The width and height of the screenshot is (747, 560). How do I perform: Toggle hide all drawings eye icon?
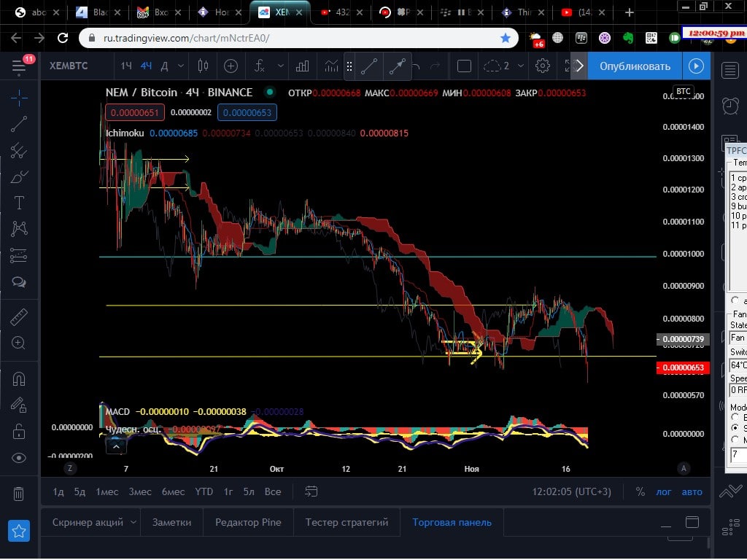point(19,458)
